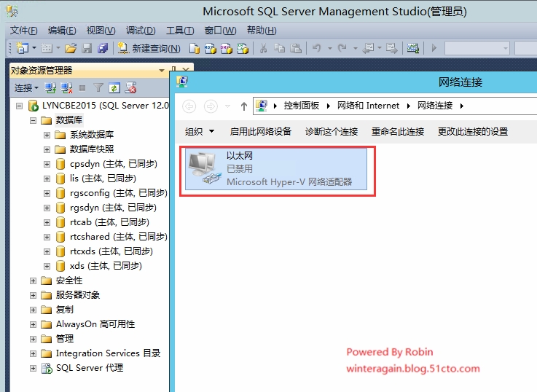Viewport: 537px width, 392px height.
Task: Click the last icon in Object Explorer toolbar
Action: point(130,88)
